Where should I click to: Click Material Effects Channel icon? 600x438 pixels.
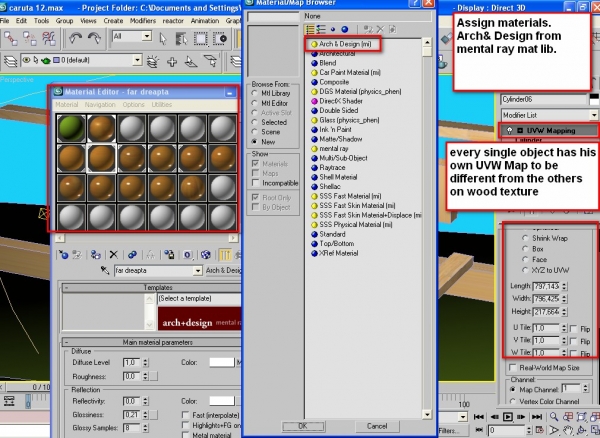pyautogui.click(x=188, y=255)
